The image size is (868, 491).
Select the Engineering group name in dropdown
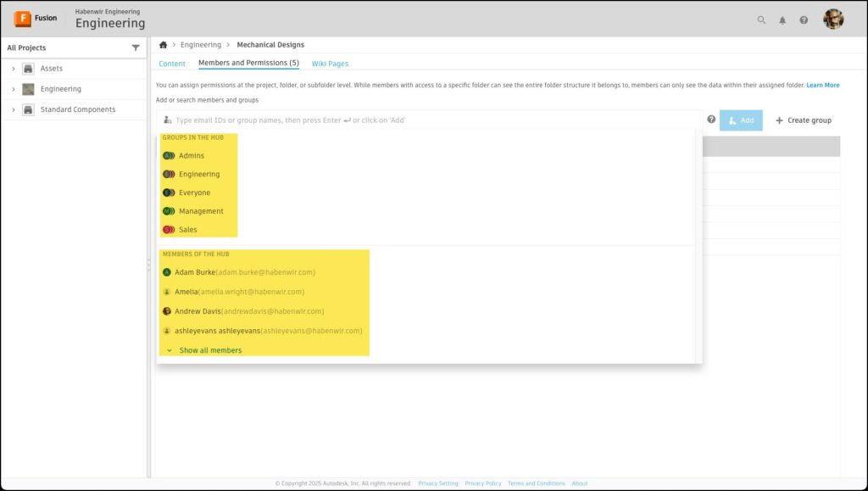point(199,175)
